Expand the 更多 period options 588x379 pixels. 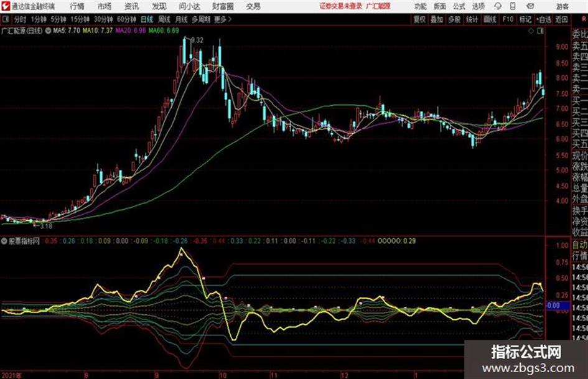[x=223, y=19]
